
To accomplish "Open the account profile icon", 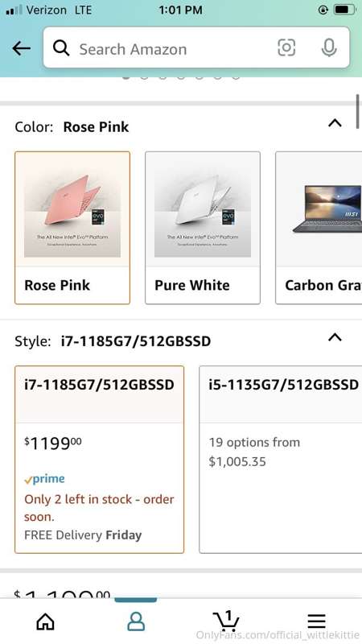I will coord(136,621).
